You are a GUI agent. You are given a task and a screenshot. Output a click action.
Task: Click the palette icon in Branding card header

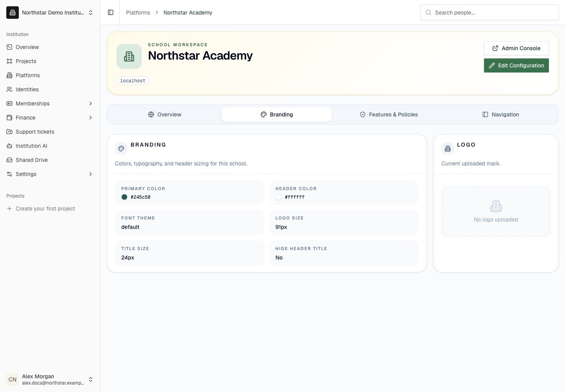click(x=121, y=149)
